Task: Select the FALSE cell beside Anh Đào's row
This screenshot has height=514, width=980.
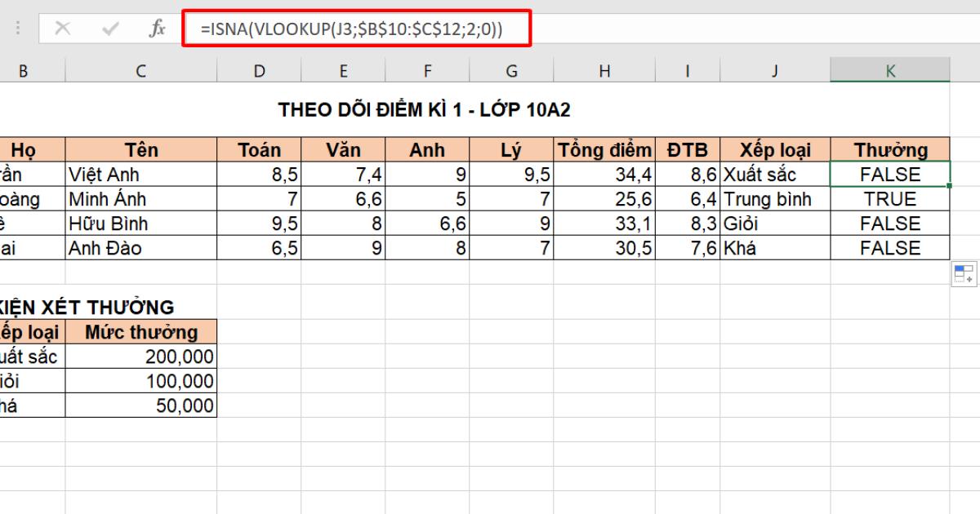Action: (x=889, y=247)
